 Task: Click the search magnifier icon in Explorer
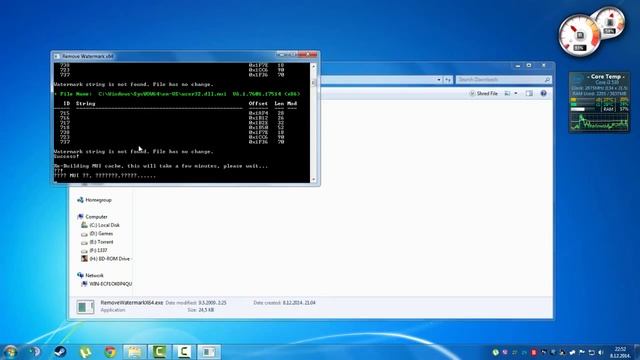(x=547, y=80)
